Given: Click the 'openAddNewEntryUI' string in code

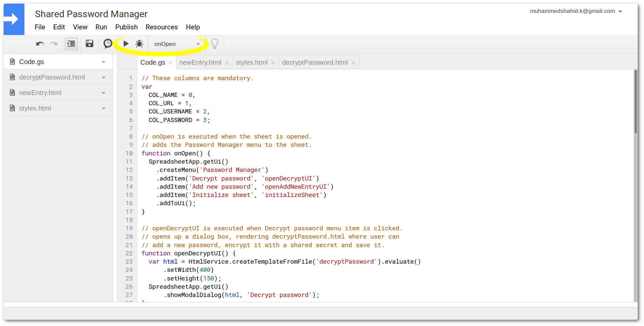Looking at the screenshot, I should point(296,187).
